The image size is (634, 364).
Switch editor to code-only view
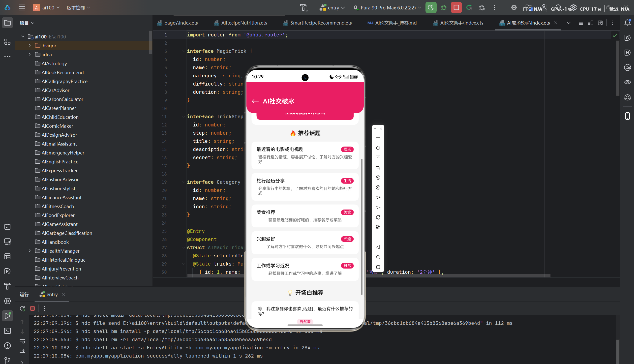581,23
